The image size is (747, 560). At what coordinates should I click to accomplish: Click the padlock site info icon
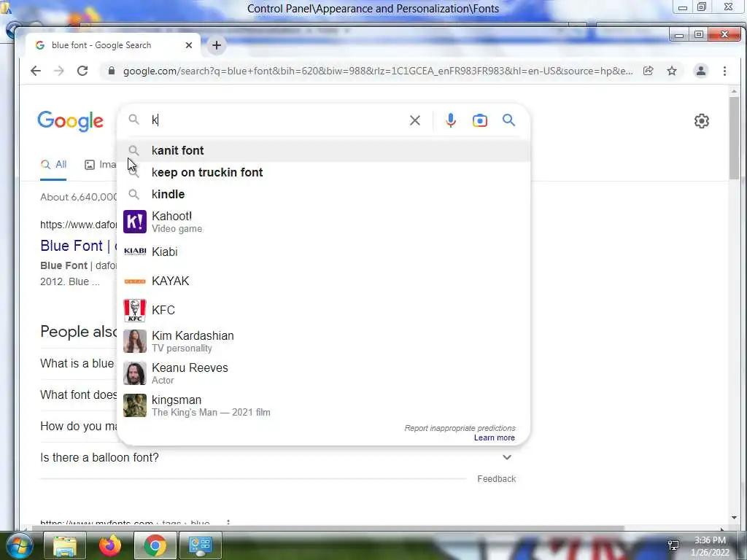click(x=112, y=71)
